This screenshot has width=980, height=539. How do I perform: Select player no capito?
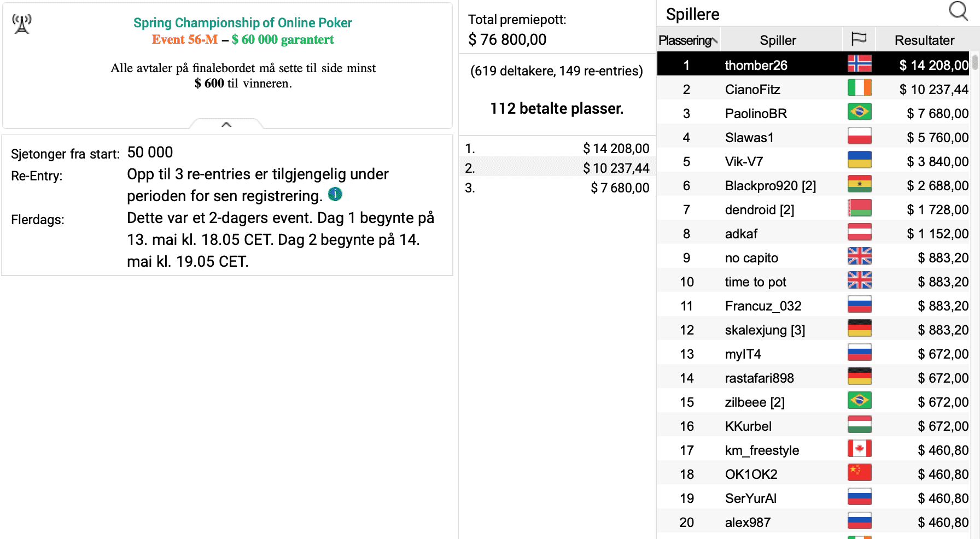click(x=751, y=257)
